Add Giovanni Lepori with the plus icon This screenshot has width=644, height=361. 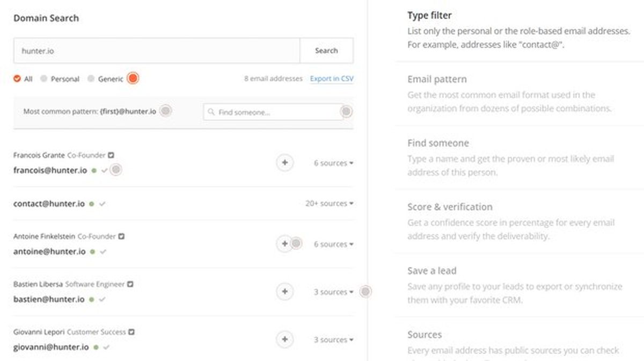click(285, 340)
